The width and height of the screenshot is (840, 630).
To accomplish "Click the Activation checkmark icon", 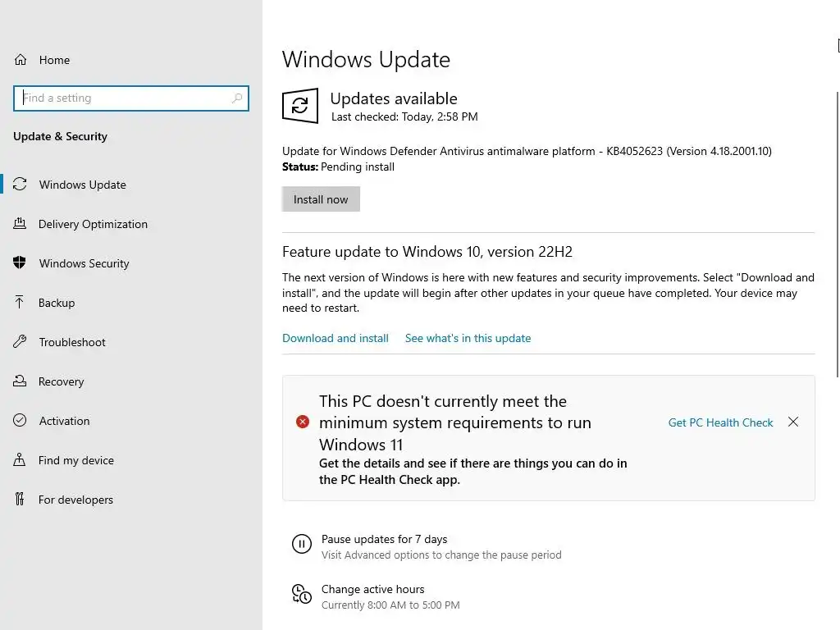I will point(21,421).
